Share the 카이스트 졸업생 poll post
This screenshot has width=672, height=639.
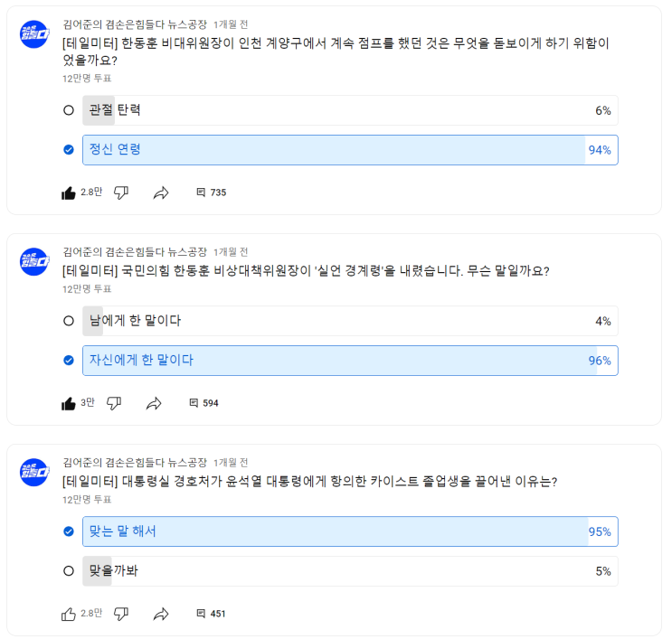[x=161, y=614]
